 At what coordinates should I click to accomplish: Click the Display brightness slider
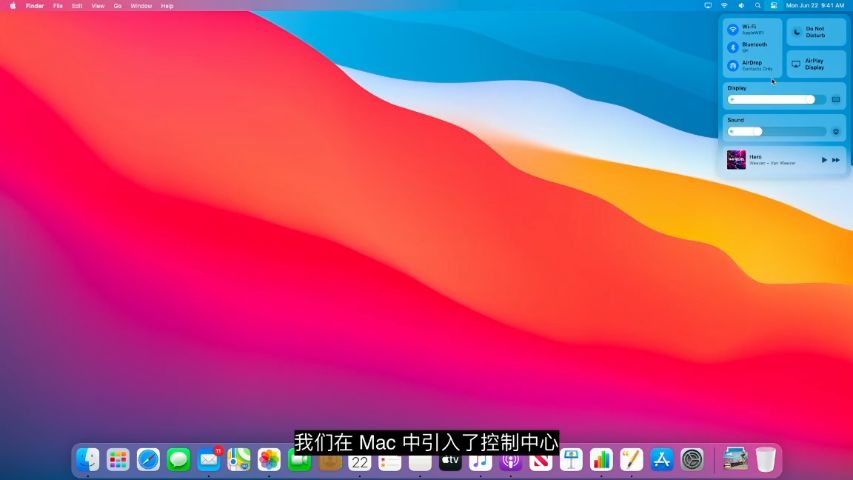[772, 99]
